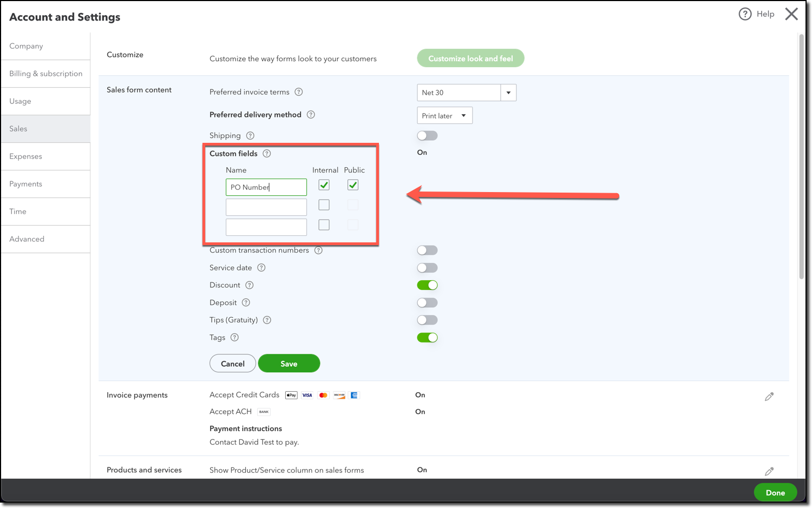Viewport: 812px width, 508px height.
Task: Click the Shipping help tooltip icon
Action: tap(250, 135)
